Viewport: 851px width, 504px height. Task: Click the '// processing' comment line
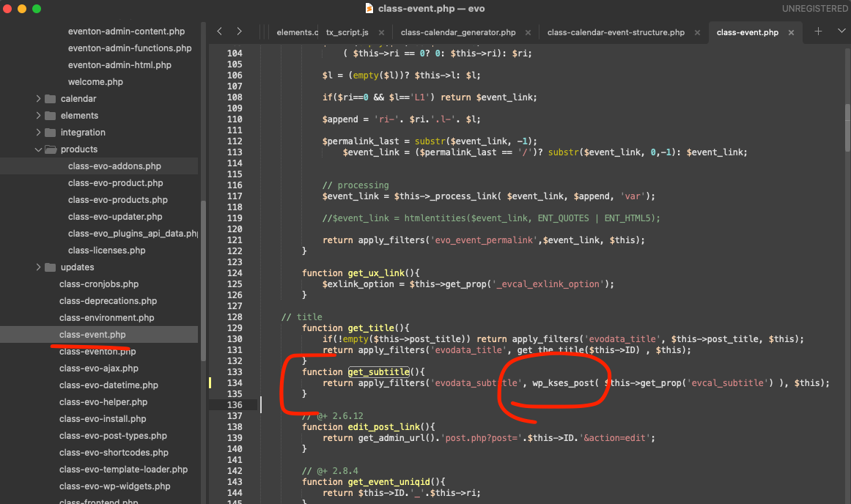(355, 185)
